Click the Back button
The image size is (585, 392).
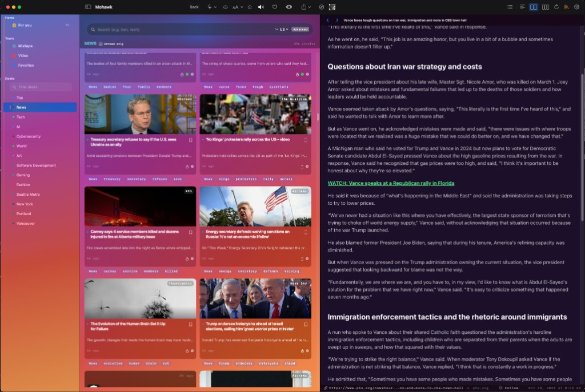[x=194, y=7]
